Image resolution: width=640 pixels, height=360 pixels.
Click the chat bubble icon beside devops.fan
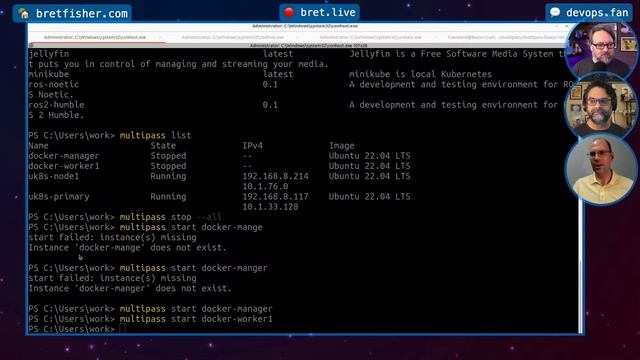[x=555, y=13]
